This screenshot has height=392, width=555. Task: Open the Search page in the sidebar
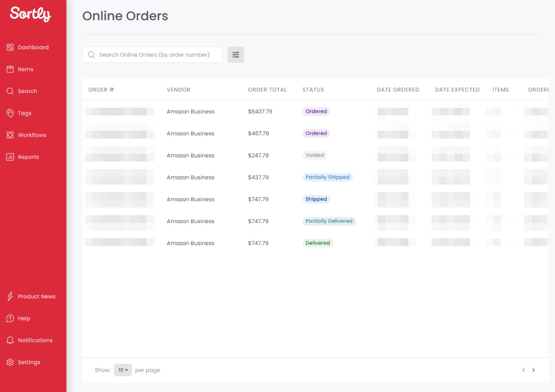[x=27, y=91]
